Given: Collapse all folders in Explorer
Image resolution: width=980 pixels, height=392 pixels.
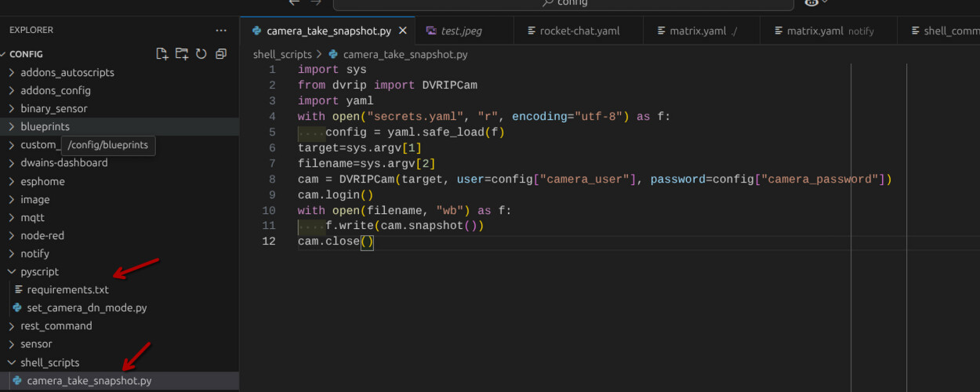Looking at the screenshot, I should click(x=221, y=54).
